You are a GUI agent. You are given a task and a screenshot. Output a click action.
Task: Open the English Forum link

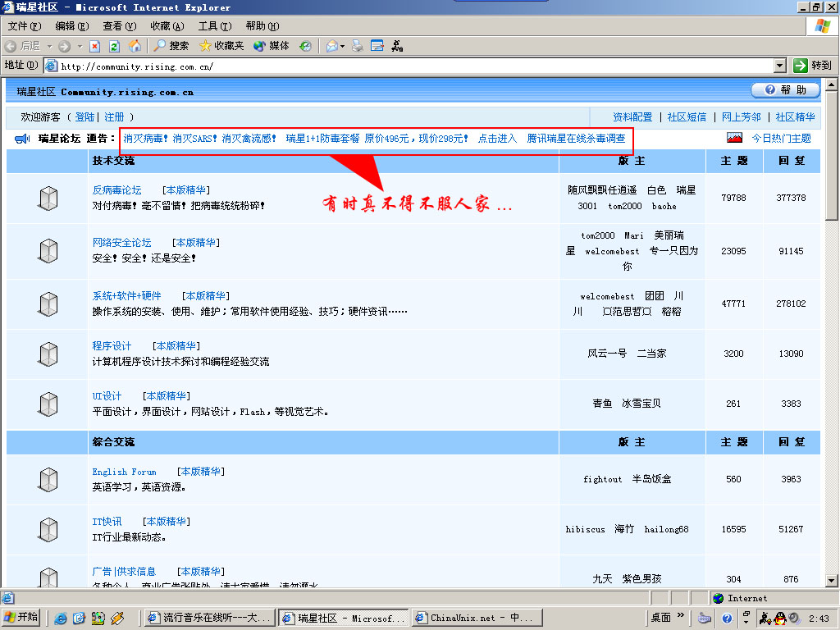point(125,472)
